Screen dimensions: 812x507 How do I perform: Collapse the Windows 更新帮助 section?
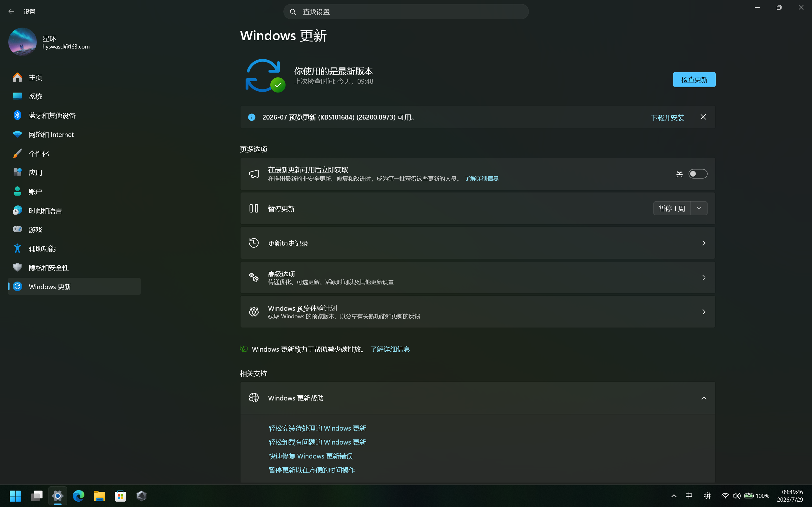click(x=703, y=398)
